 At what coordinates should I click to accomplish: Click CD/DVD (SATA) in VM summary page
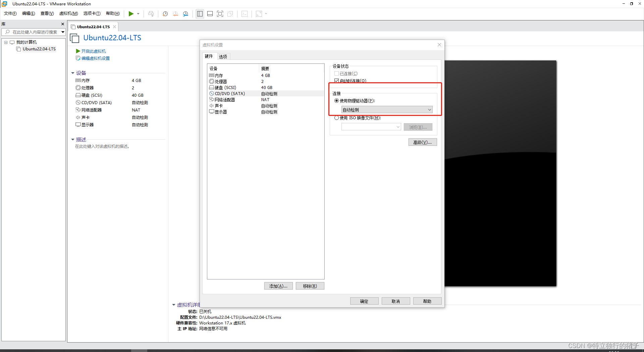pos(97,103)
